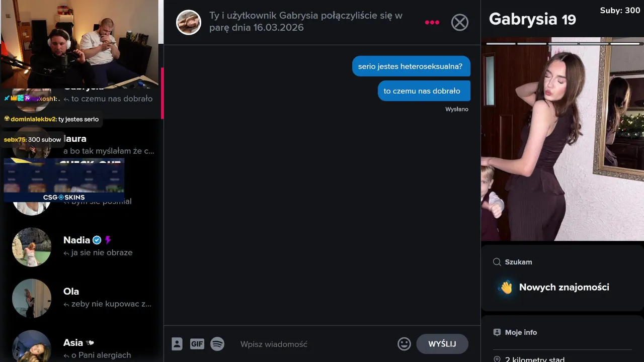644x362 pixels.
Task: Focus the 'Wpisz wiadomość' message field
Action: click(314, 344)
